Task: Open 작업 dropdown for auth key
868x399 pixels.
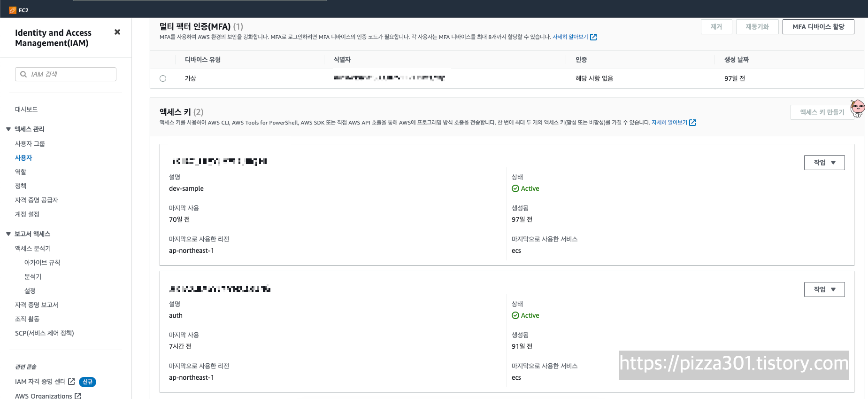Action: (824, 289)
